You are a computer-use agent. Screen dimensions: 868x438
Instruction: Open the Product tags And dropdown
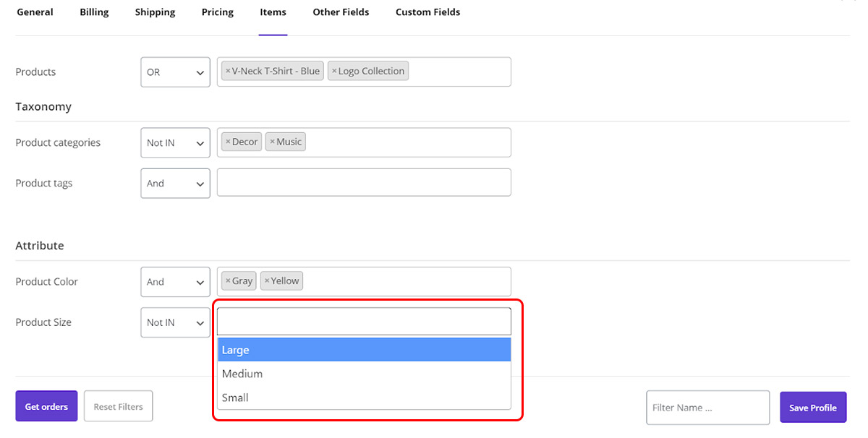175,184
